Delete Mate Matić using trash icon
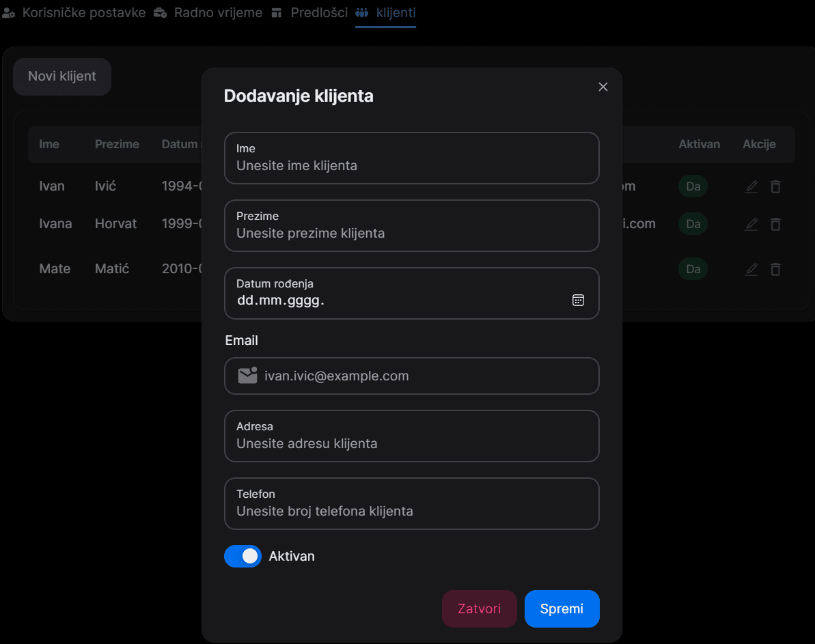 tap(775, 269)
